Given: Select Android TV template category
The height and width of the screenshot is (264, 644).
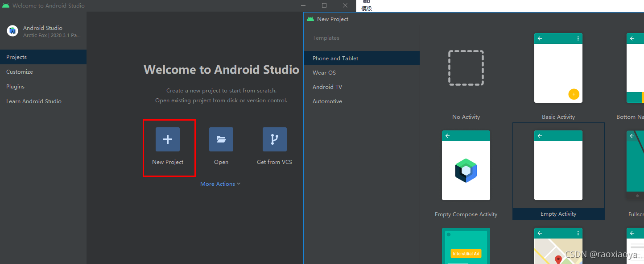Looking at the screenshot, I should (x=362, y=87).
